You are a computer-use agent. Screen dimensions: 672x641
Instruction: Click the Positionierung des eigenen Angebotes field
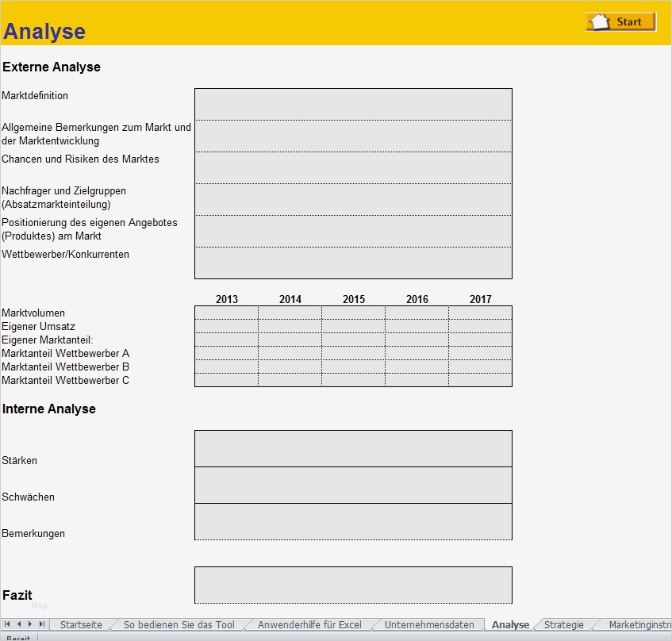353,231
